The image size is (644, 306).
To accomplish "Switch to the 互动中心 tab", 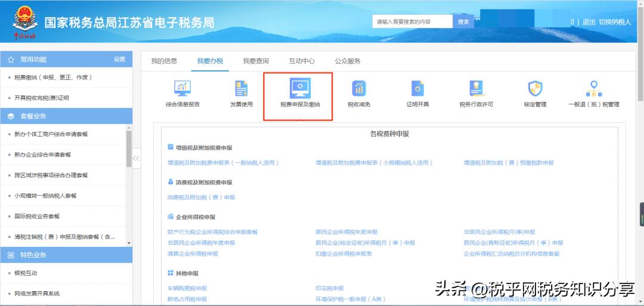I will point(302,61).
